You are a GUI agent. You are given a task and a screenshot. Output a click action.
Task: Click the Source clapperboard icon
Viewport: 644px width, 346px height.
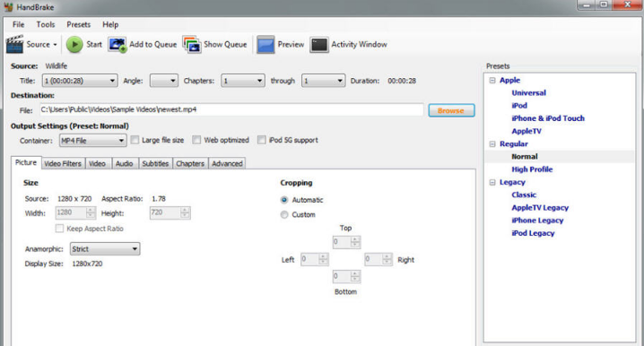14,44
